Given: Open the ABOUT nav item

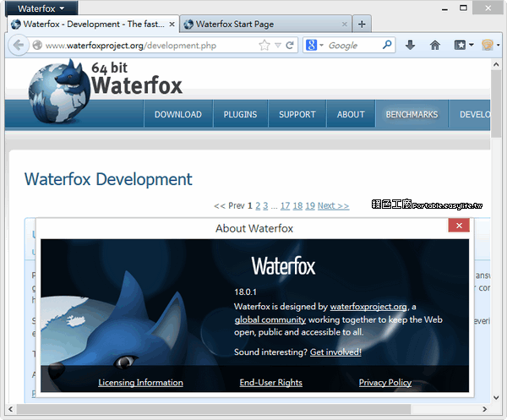Looking at the screenshot, I should [351, 114].
